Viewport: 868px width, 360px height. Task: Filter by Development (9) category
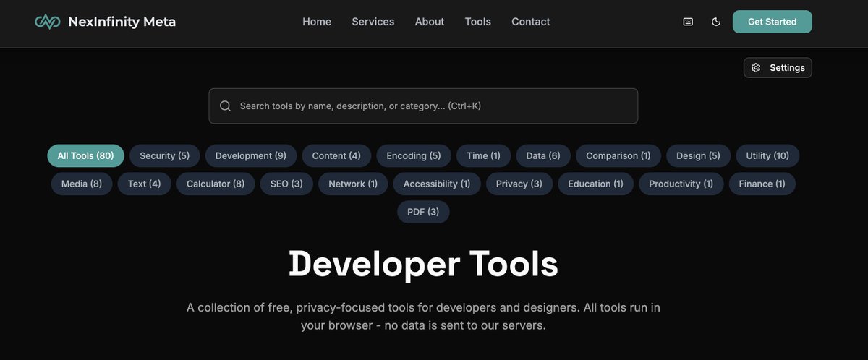tap(251, 156)
